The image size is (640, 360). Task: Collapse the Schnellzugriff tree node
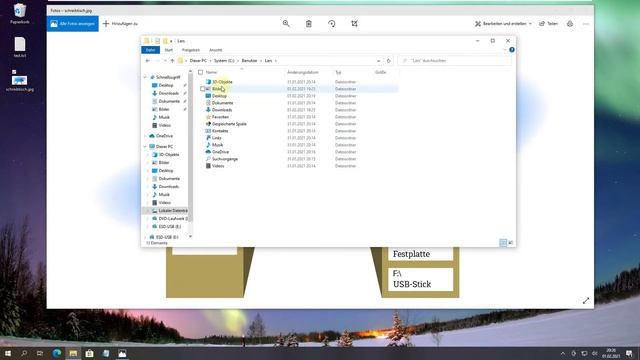[145, 77]
